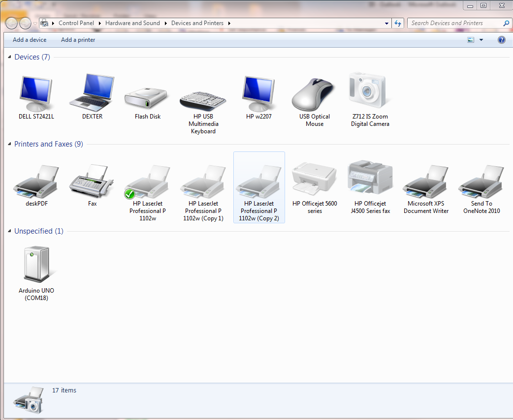Click the details pane printer and camera icon
This screenshot has height=420, width=513.
click(x=29, y=400)
